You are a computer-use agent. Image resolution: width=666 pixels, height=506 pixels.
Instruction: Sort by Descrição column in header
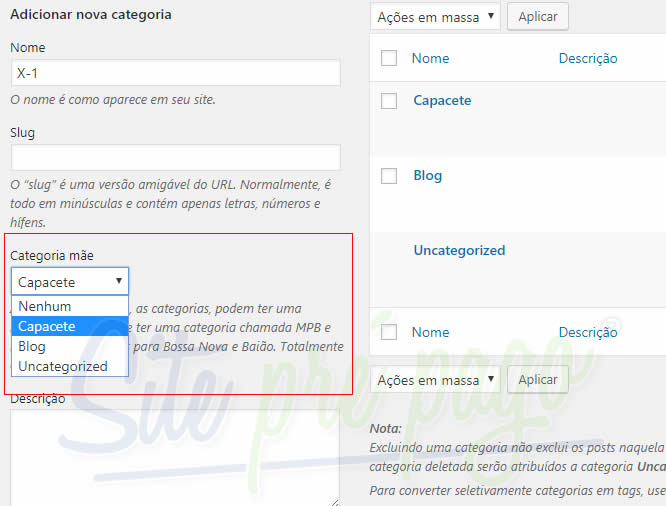(587, 58)
